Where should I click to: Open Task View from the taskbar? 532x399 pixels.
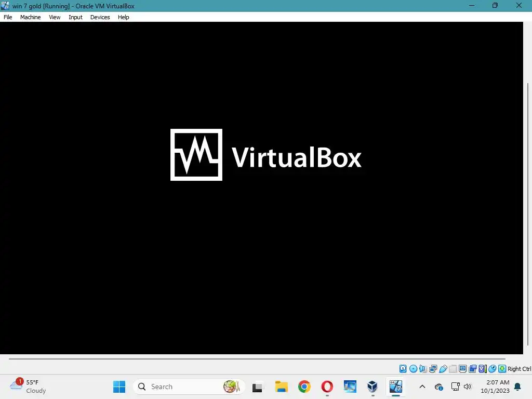point(257,387)
